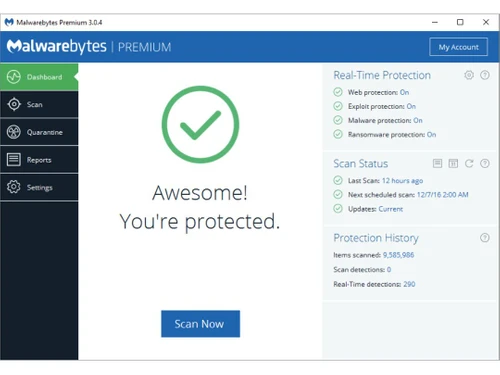The image size is (500, 375).
Task: Open the Reports section
Action: click(39, 160)
